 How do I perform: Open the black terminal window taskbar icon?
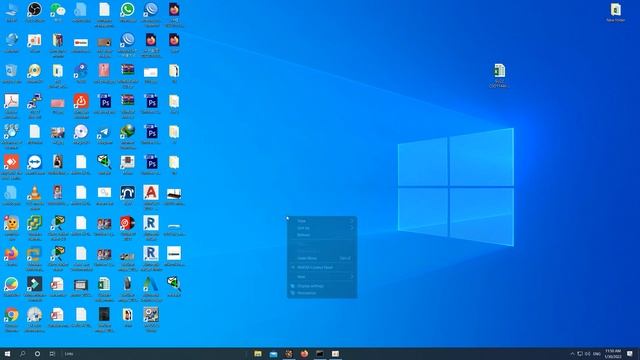point(320,353)
